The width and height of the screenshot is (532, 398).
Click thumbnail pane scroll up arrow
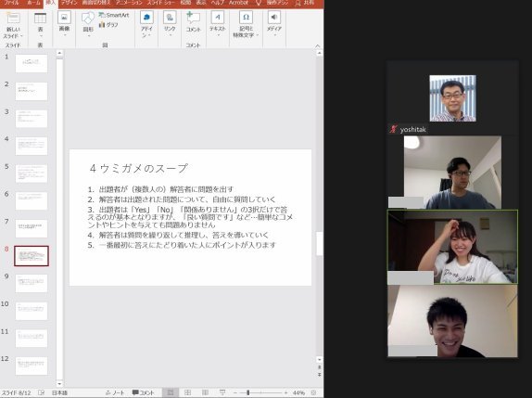(x=59, y=53)
